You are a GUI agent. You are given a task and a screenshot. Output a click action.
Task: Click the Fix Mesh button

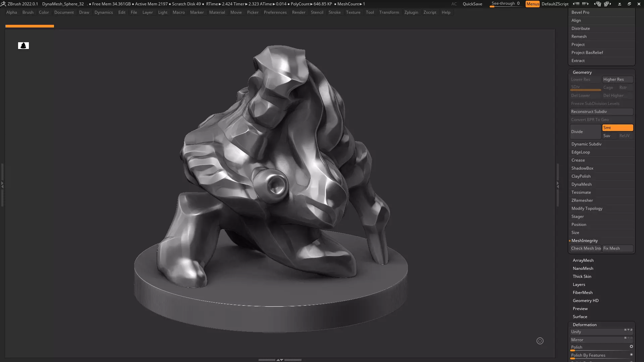click(x=618, y=248)
